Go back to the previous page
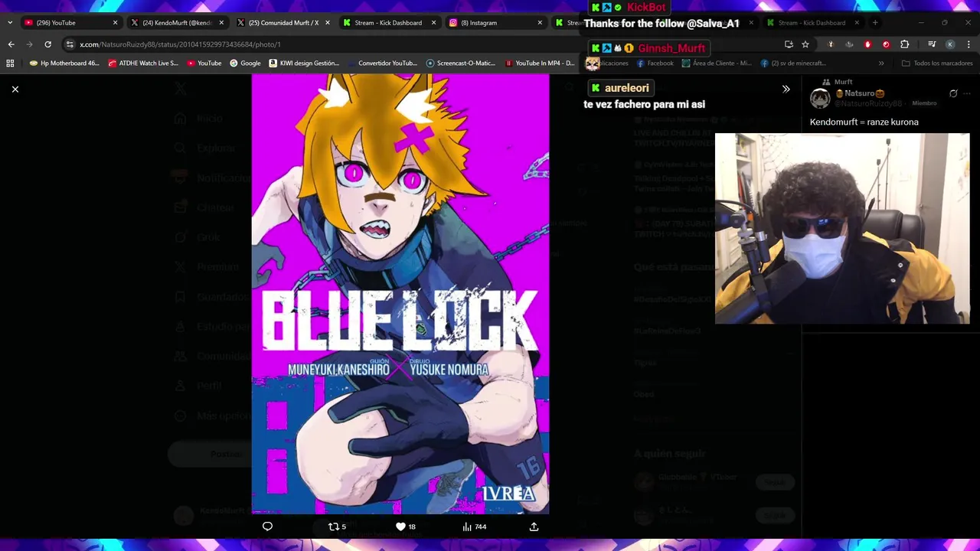980x551 pixels. tap(11, 44)
